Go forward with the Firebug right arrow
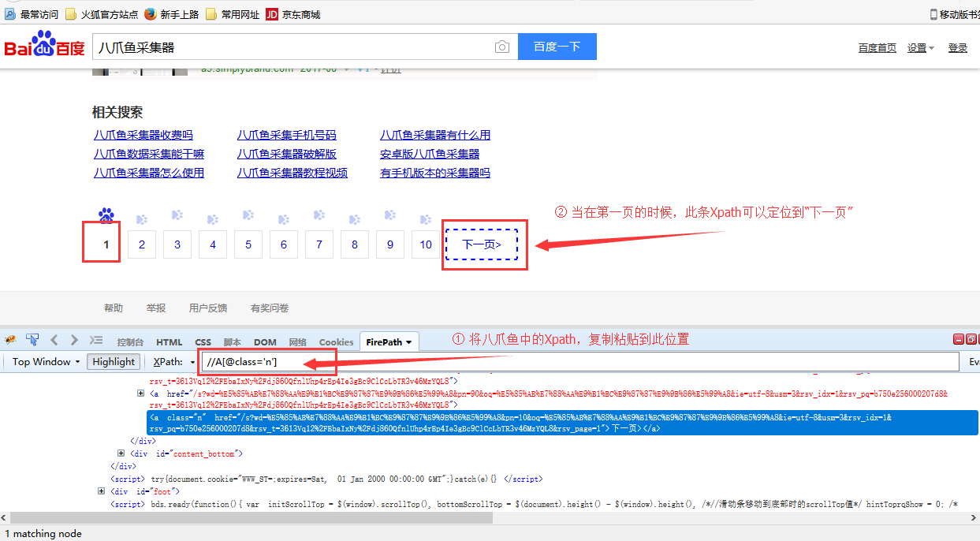Screen dimensions: 980x541 (74, 341)
